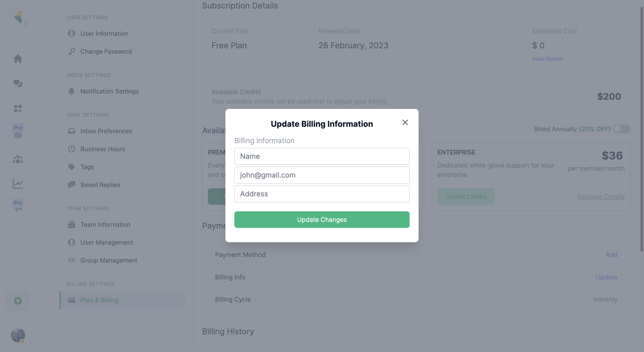Viewport: 644px width, 352px height.
Task: Close the Update Billing Information dialog
Action: [x=405, y=122]
